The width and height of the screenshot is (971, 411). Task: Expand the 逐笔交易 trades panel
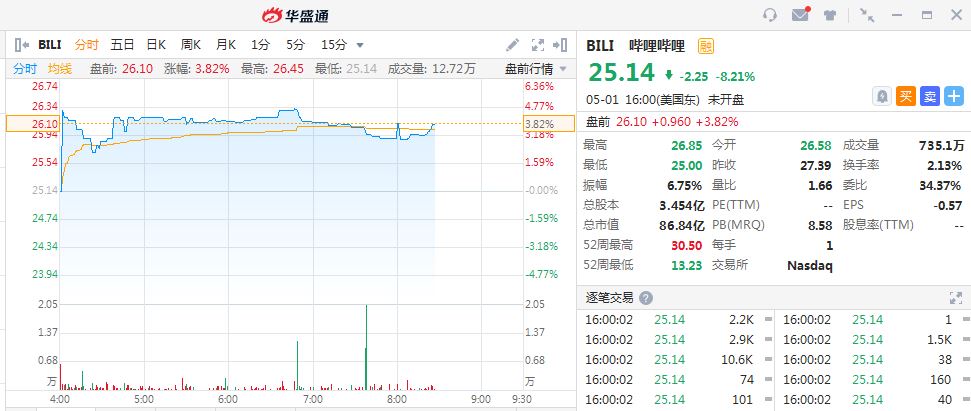point(954,298)
